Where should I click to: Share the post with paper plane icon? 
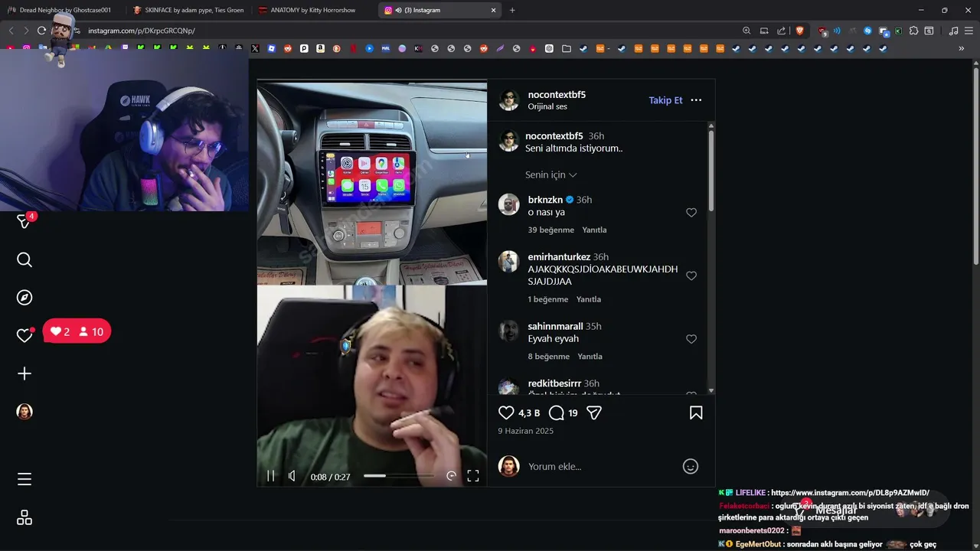[594, 412]
